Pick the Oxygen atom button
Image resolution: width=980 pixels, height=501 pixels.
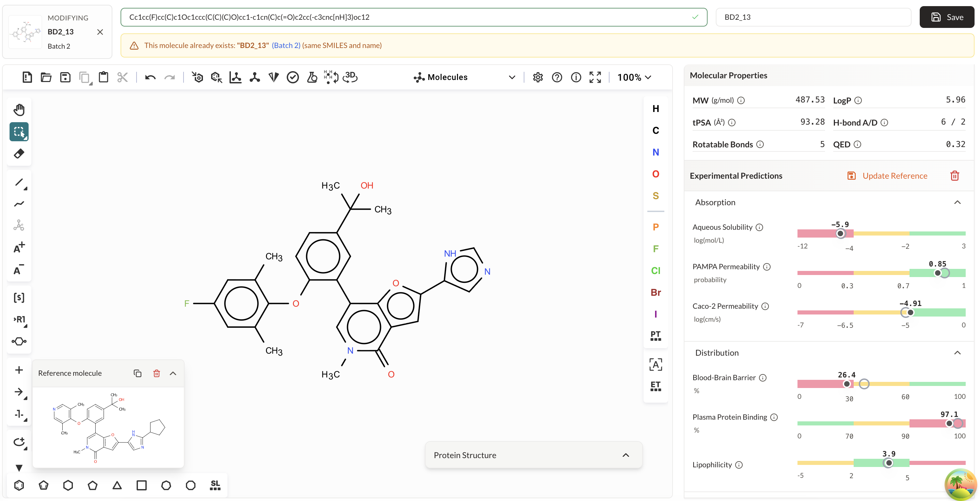tap(655, 174)
